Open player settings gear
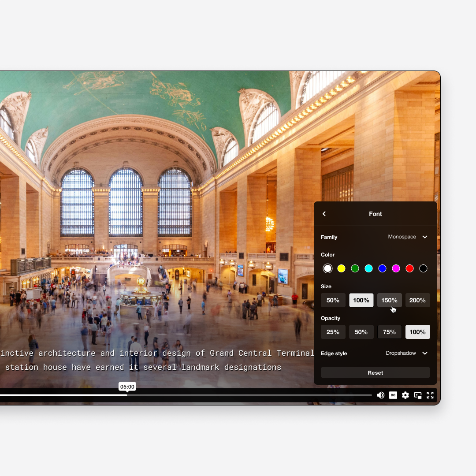Image resolution: width=476 pixels, height=476 pixels. point(405,395)
